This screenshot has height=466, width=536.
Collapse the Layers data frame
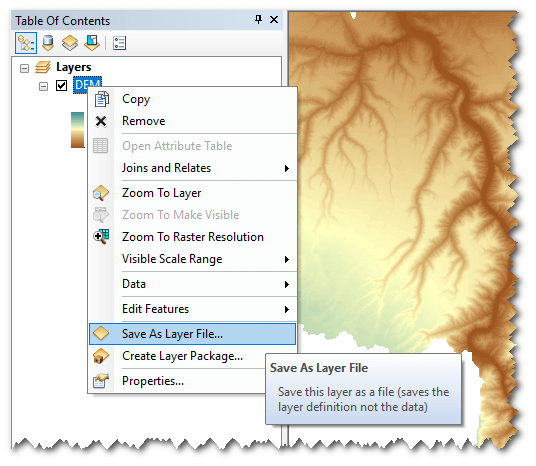[24, 68]
